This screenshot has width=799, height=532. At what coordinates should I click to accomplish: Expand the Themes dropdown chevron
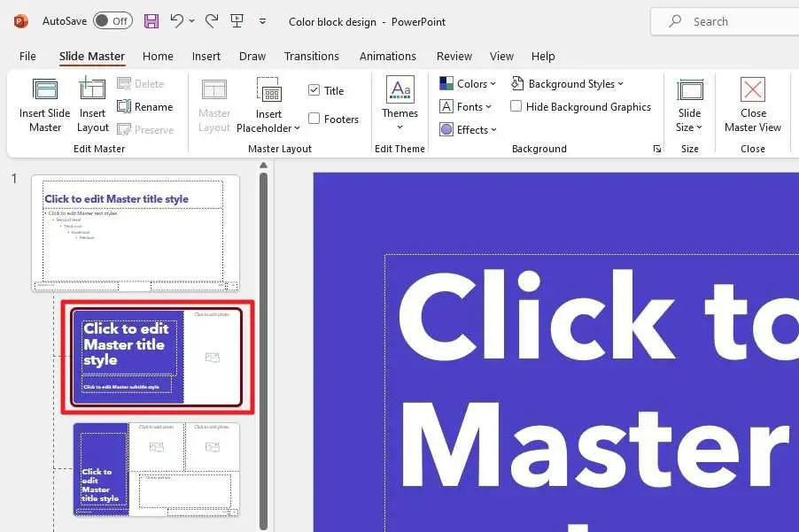400,127
